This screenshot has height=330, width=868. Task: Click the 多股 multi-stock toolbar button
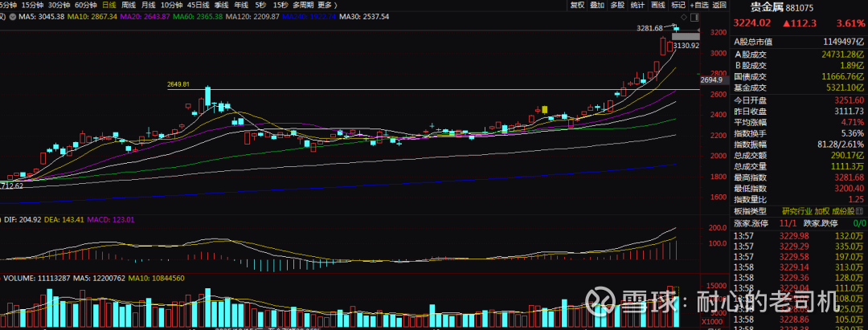[617, 5]
